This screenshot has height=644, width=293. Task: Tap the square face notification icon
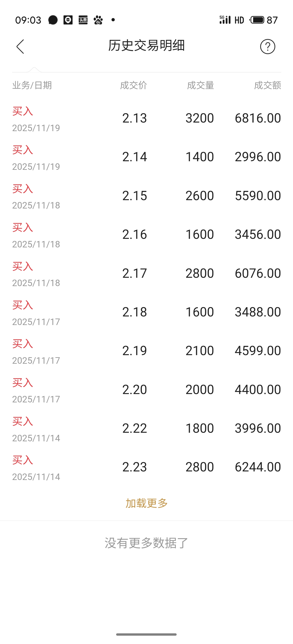click(68, 20)
